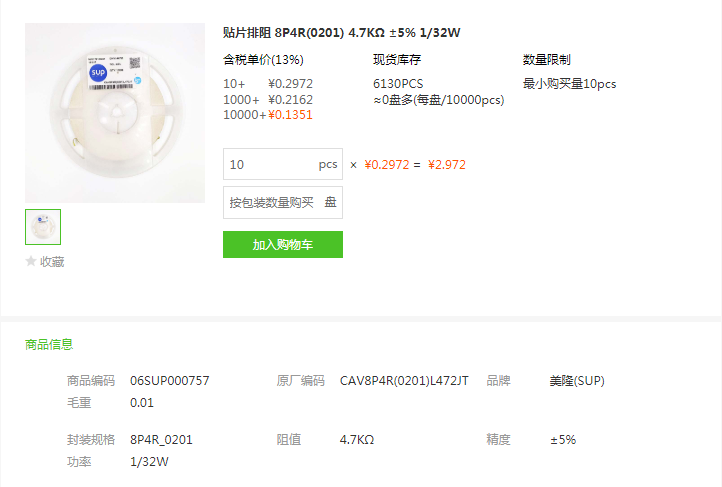Screen dimensions: 722x487
Task: Add to cart with 加入购物车 button
Action: pyautogui.click(x=283, y=244)
